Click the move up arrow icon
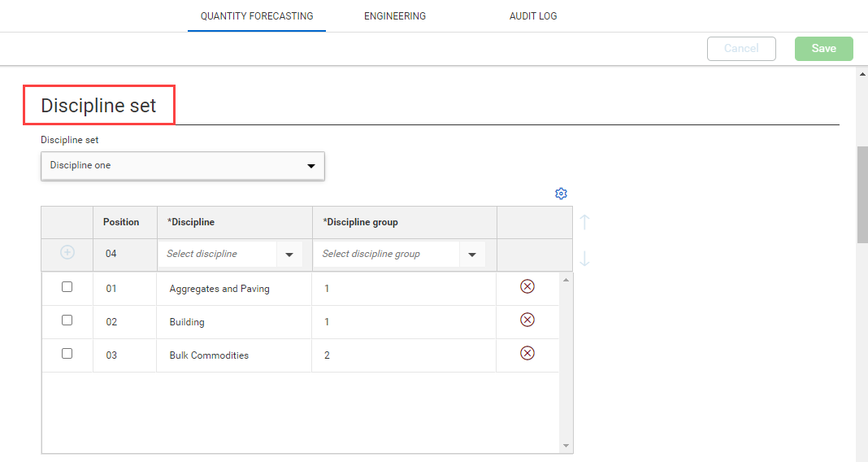Viewport: 868px width, 462px height. coord(584,222)
